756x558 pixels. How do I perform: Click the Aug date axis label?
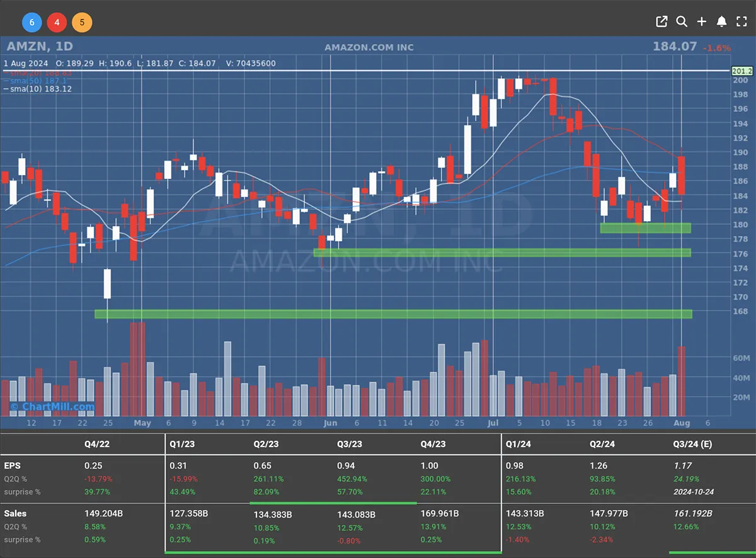pyautogui.click(x=683, y=423)
